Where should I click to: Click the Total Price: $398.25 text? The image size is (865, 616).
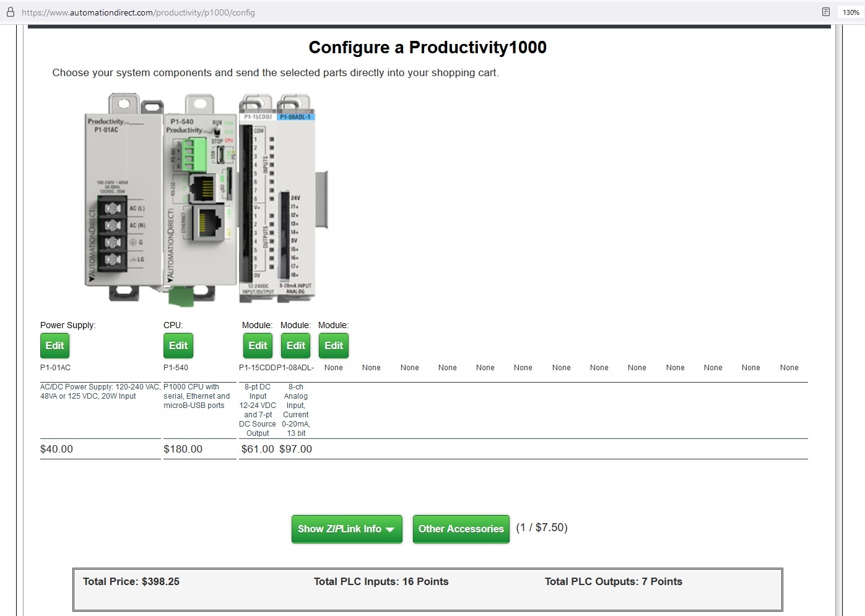(x=131, y=581)
